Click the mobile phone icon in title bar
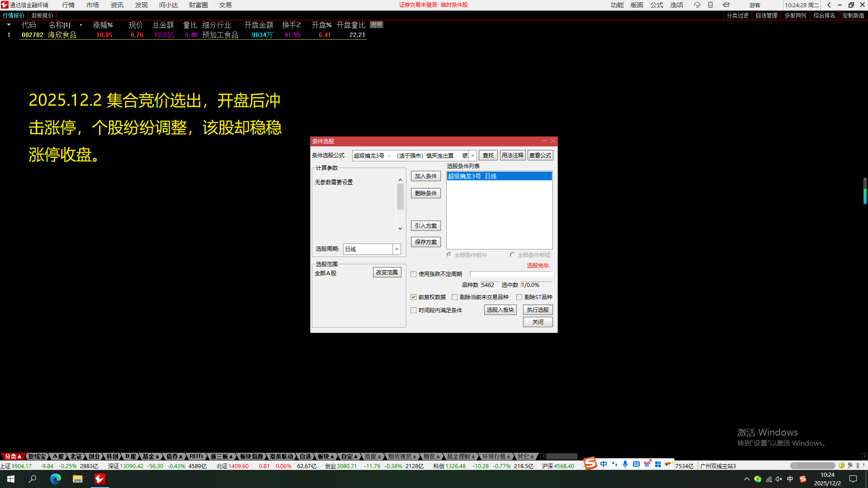The width and height of the screenshot is (868, 488). (710, 5)
